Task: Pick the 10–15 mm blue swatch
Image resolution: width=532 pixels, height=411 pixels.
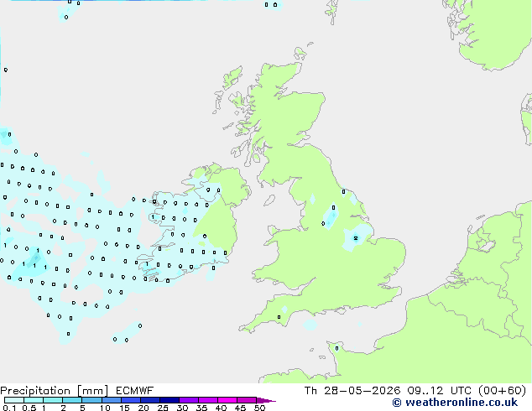Action: click(x=111, y=400)
